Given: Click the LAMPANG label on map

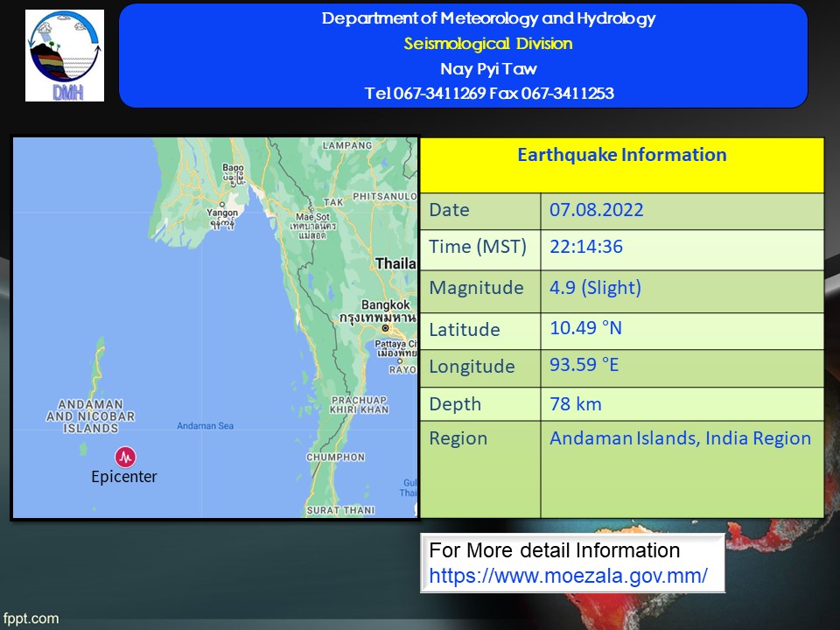Looking at the screenshot, I should [347, 145].
